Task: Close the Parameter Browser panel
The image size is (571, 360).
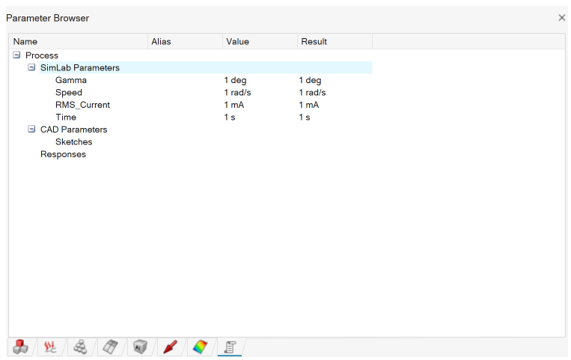Action: click(562, 17)
